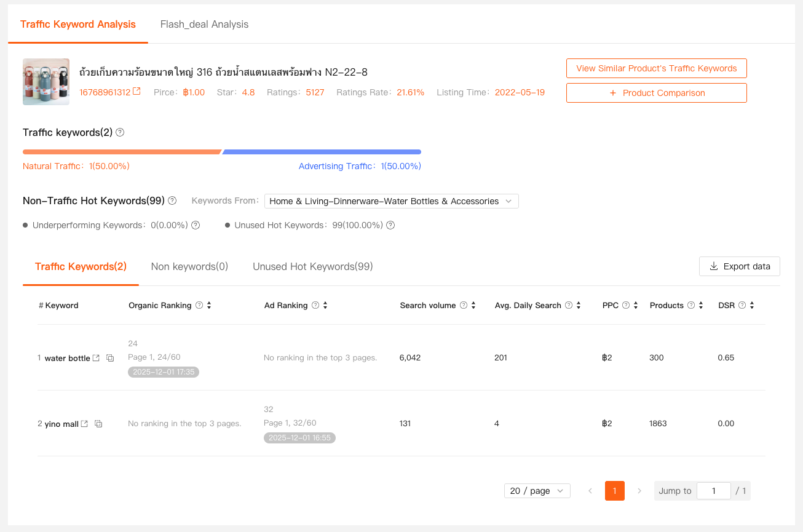
Task: Open external link icon beside product ID 16768961312
Action: [136, 92]
